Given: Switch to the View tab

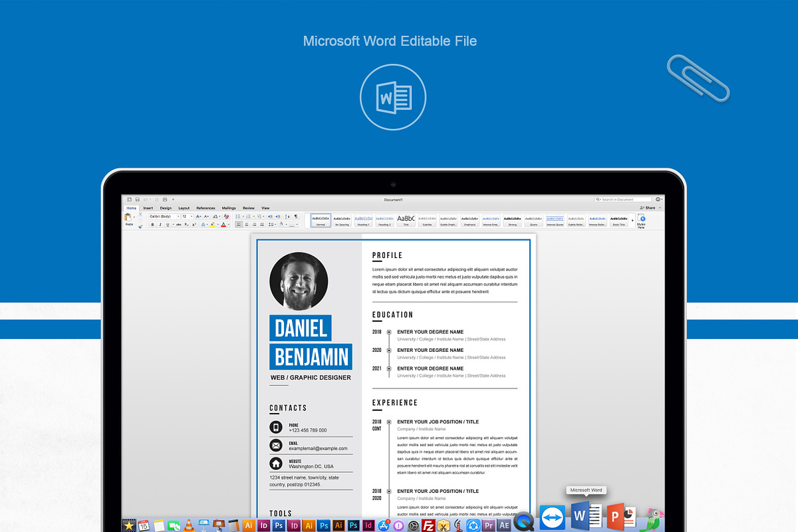Looking at the screenshot, I should point(265,208).
